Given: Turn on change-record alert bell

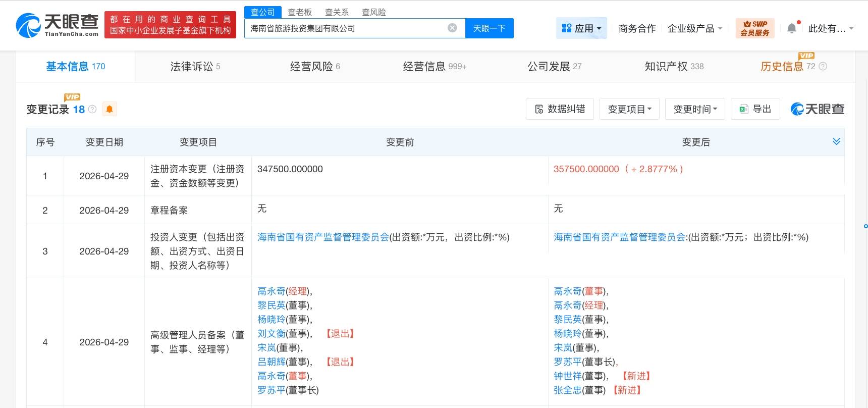Looking at the screenshot, I should point(110,109).
